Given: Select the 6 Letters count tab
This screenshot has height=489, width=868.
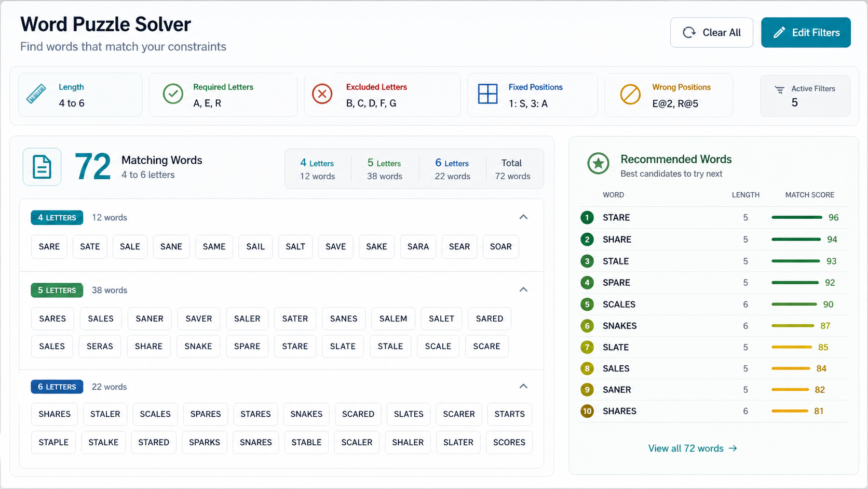Looking at the screenshot, I should click(452, 169).
